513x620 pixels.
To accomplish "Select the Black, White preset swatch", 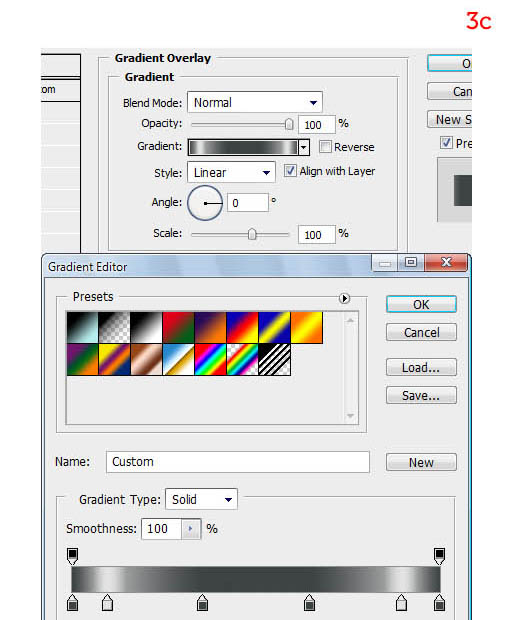I will 146,327.
